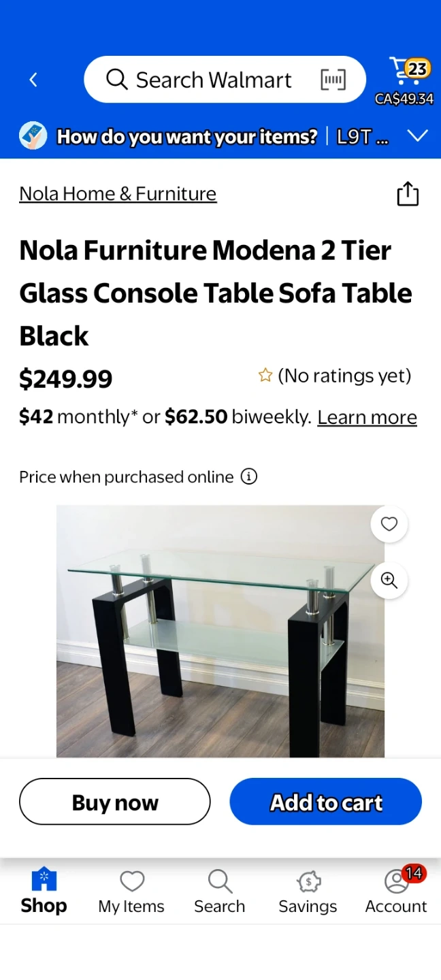The image size is (441, 980).
Task: Open the shopping cart
Action: pos(407,75)
